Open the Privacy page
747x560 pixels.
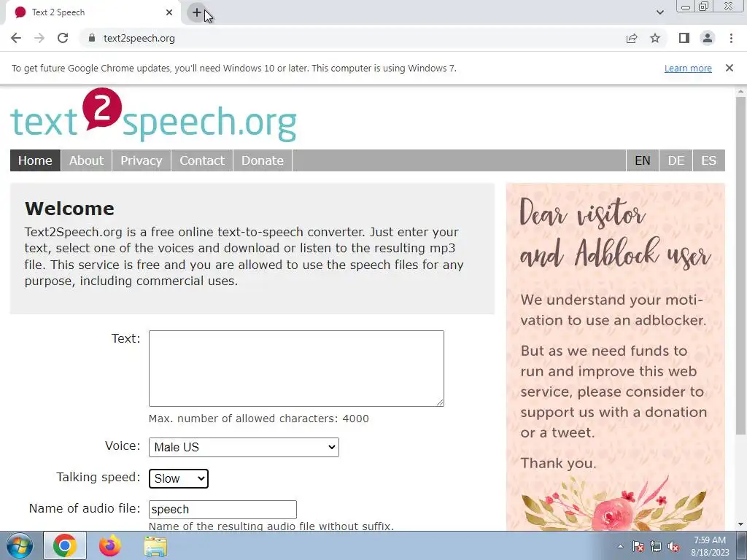[x=142, y=160]
